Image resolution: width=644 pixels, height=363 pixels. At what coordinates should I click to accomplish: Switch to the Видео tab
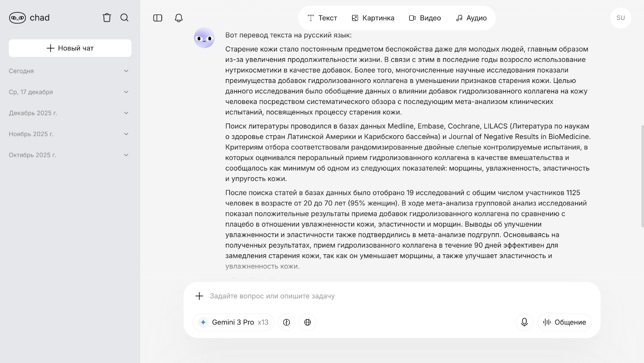tap(425, 18)
